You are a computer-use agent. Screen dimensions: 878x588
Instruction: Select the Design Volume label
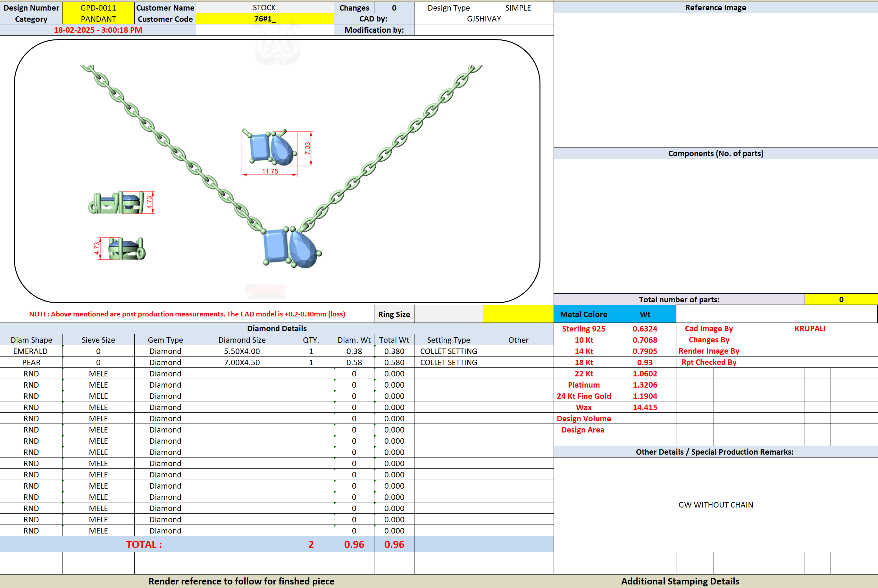tap(584, 419)
